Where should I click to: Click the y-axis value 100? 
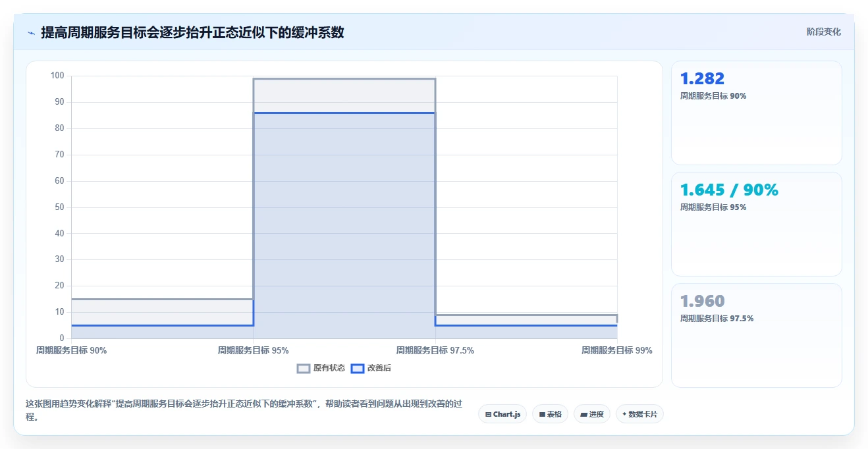point(57,76)
